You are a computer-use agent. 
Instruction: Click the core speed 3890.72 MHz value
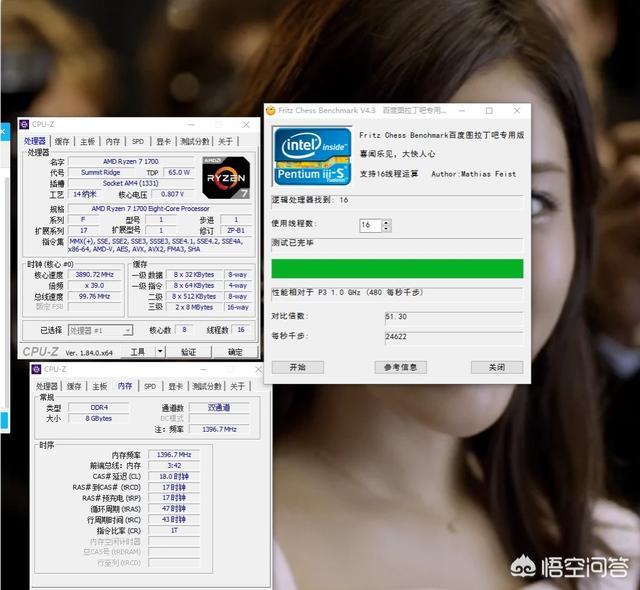(95, 275)
